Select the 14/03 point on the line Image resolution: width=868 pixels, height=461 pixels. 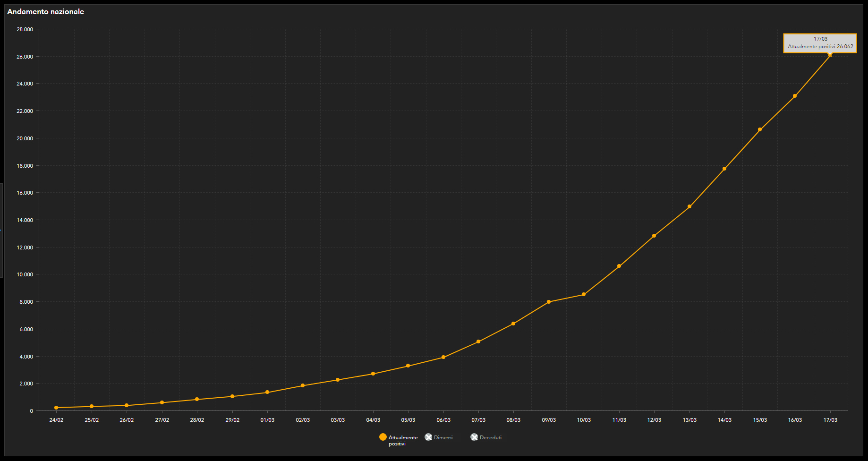click(724, 169)
